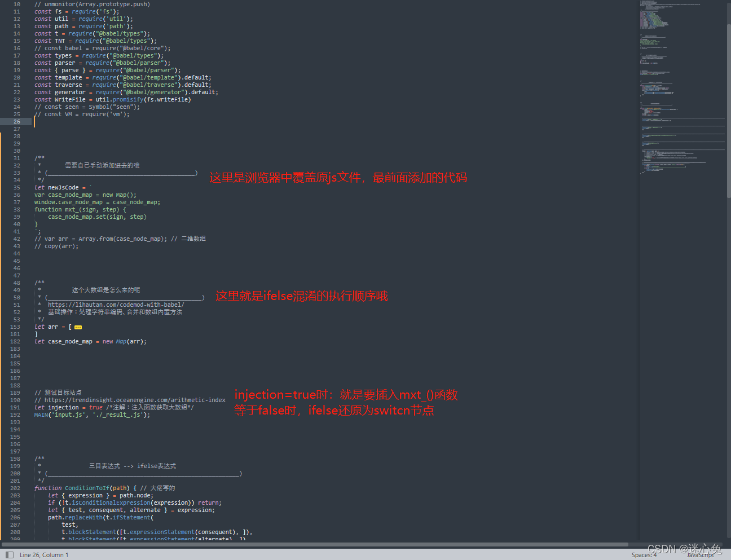Click the const { parse } require line
Screen dimensions: 731x560
(x=108, y=70)
